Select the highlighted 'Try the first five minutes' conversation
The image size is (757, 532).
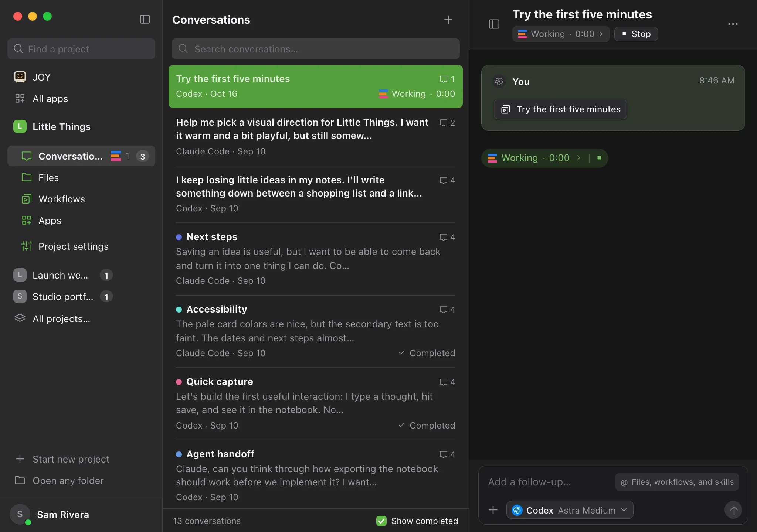point(316,86)
